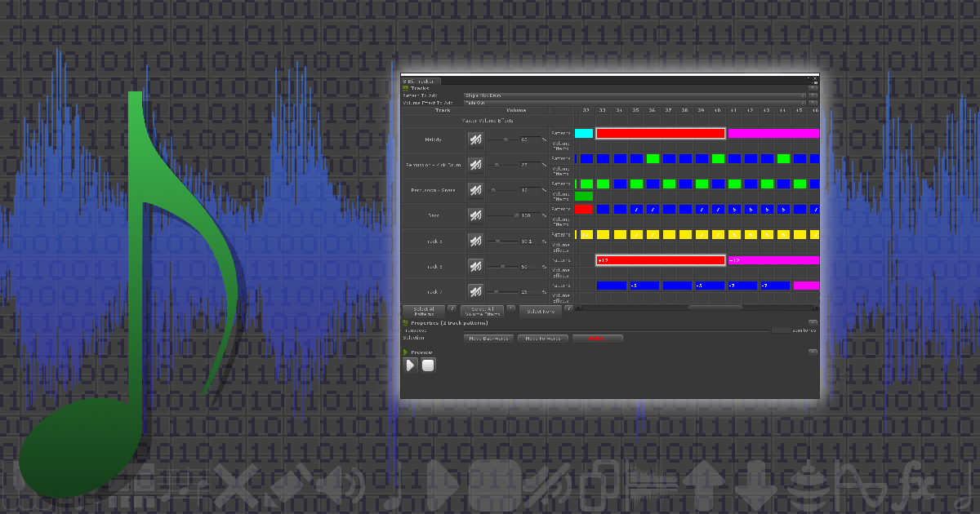Click the help icon beside Select All Patterns
Viewport: 980px width, 514px height.
(x=452, y=308)
